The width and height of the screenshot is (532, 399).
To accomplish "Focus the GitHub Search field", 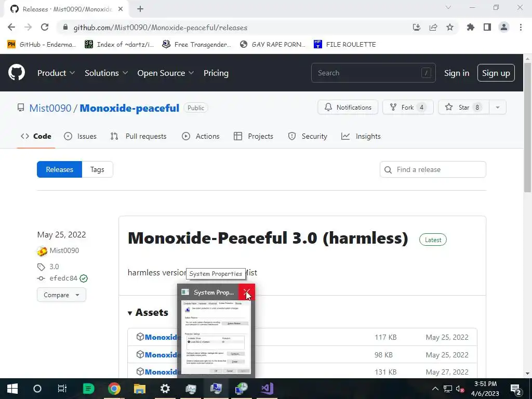I will (x=373, y=73).
